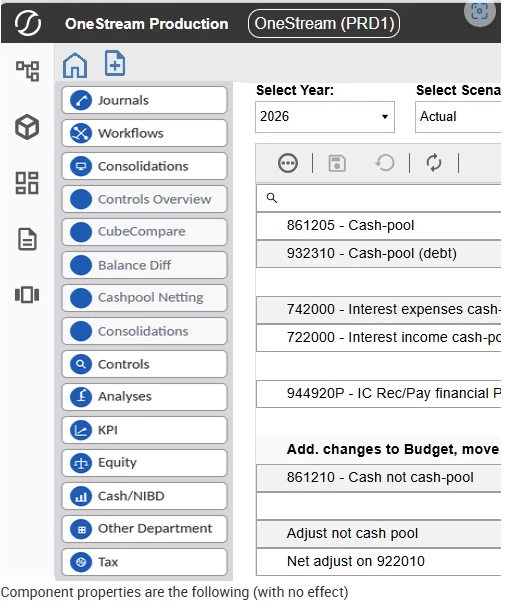
Task: Select the Net adjust on 922010 row
Action: [x=379, y=561]
